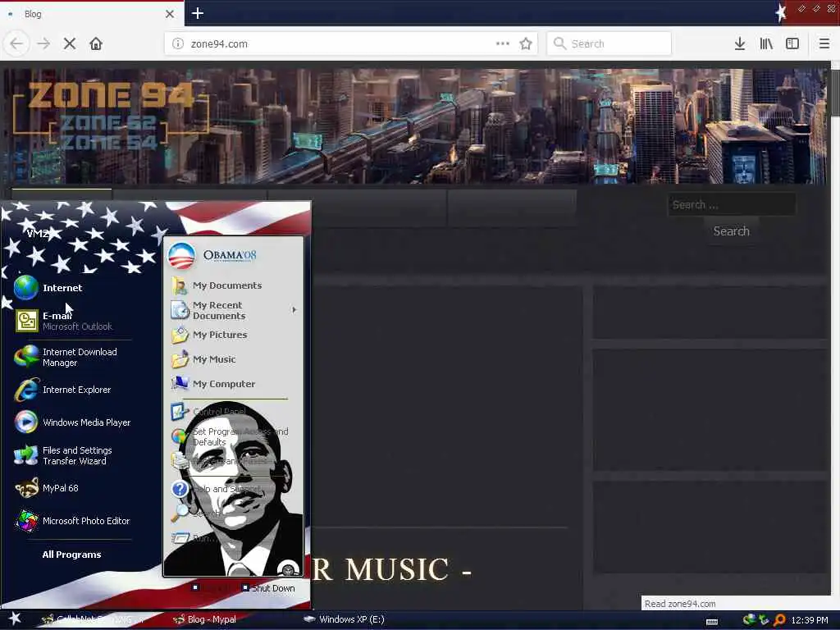Switch to Windows XP (E:) taskbar window

point(344,619)
